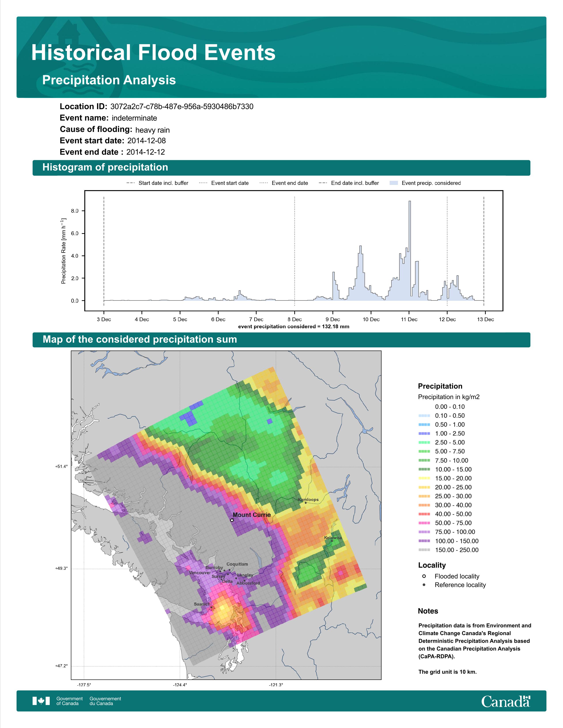
Task: Click the 'Government of Canada' footer text
Action: (69, 701)
